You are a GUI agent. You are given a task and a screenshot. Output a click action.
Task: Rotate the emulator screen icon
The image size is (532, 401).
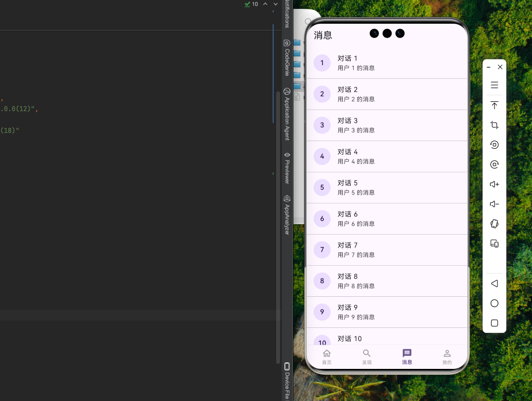(494, 224)
